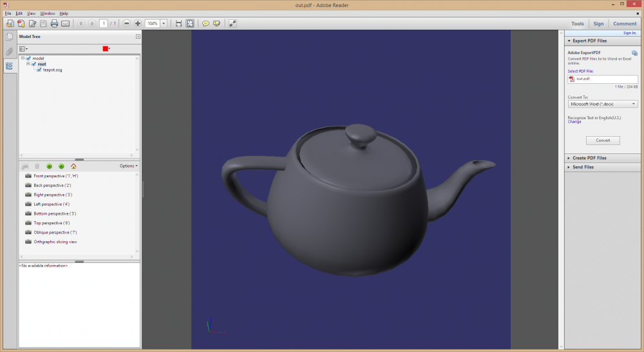Toggle the model node checkbox

28,59
